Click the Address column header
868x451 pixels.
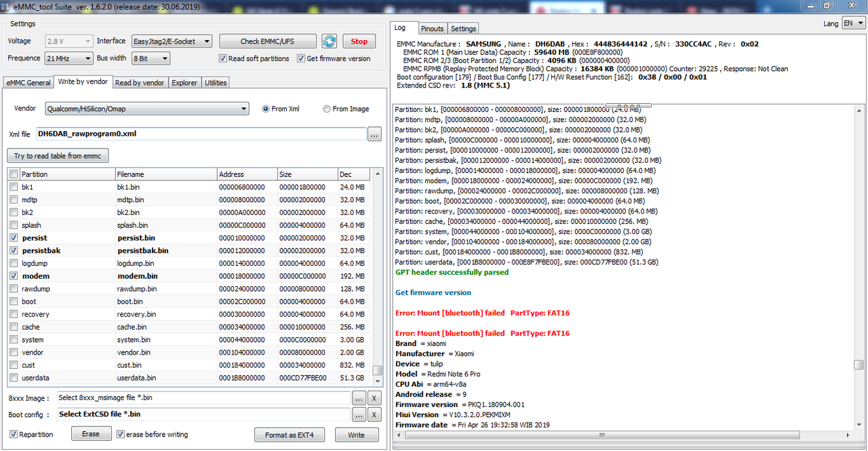click(x=246, y=174)
